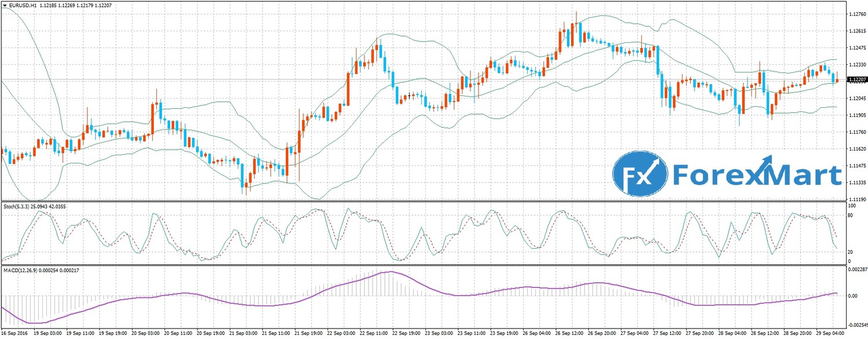The width and height of the screenshot is (868, 339).
Task: Click the 20 level on Stochastic scale
Action: (850, 252)
